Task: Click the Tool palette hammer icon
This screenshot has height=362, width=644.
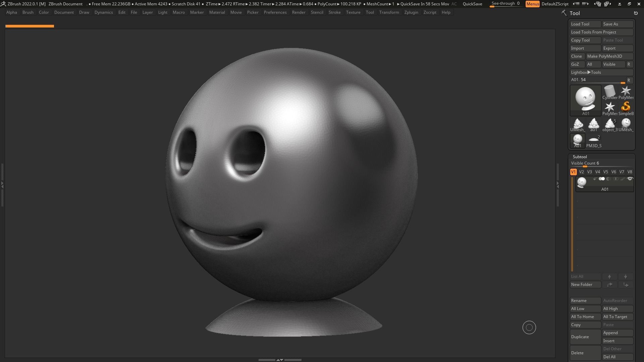Action: click(564, 13)
